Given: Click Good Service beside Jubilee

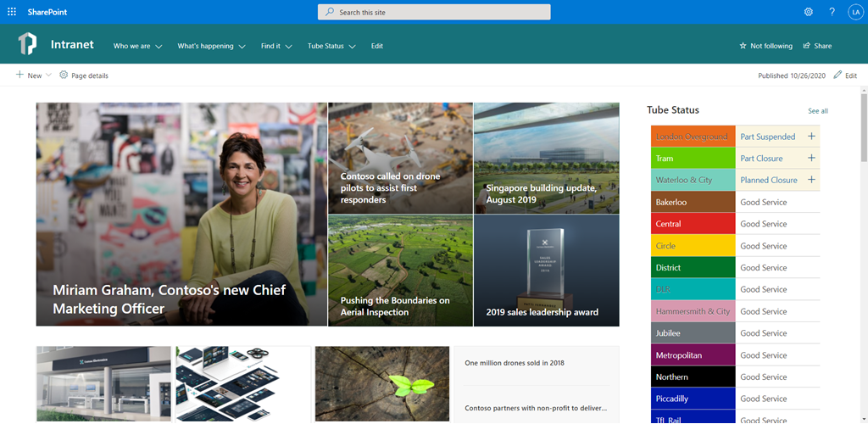Looking at the screenshot, I should pyautogui.click(x=764, y=333).
